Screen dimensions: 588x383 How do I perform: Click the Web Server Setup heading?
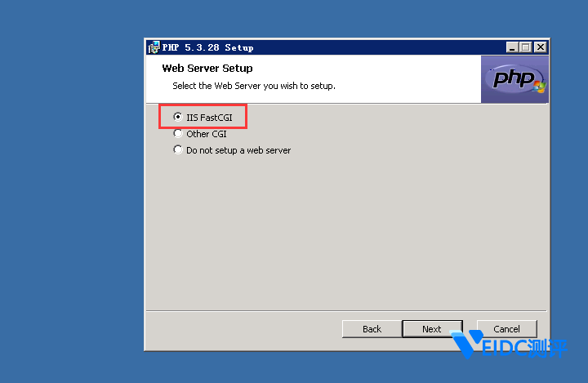(x=207, y=69)
